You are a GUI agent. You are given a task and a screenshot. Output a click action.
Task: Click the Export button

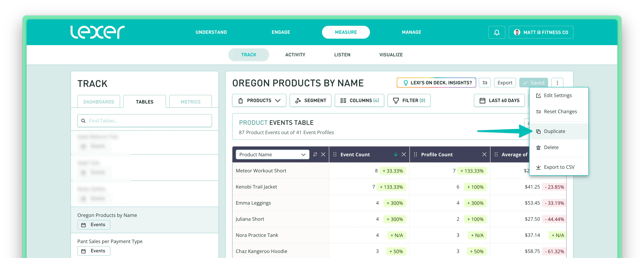(x=505, y=83)
